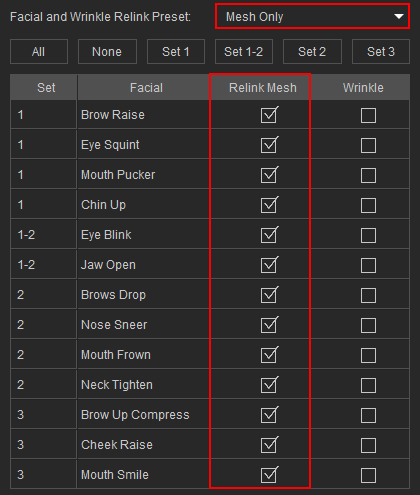Select the Set 1-2 button
This screenshot has width=420, height=495.
coord(244,52)
